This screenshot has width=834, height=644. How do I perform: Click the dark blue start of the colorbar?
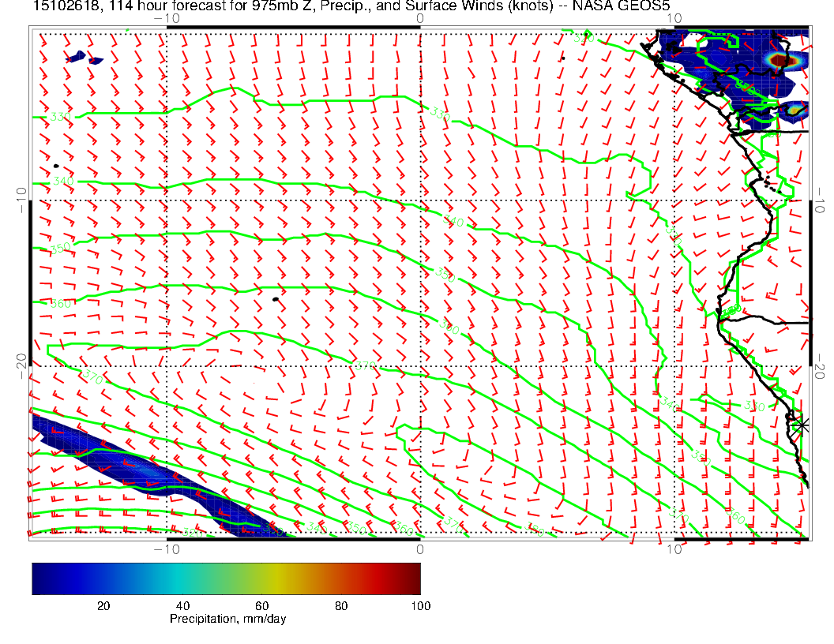38,578
